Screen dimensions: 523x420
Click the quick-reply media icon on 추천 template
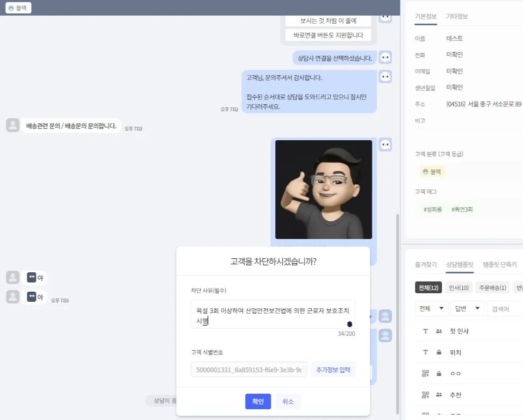425,394
